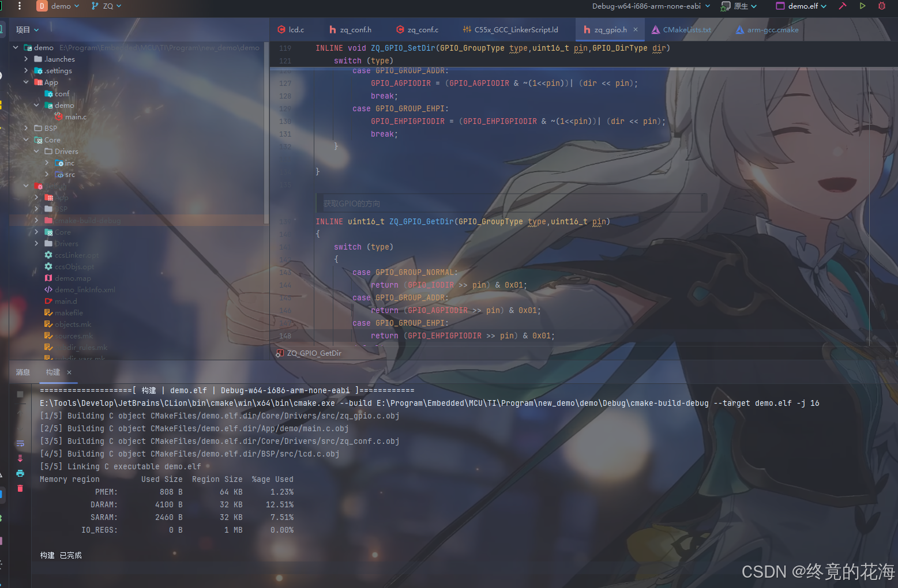
Task: Open the 项目 view selector dropdown
Action: point(28,30)
